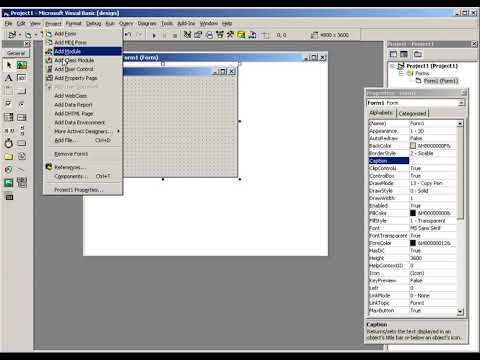Click the Undo toolbar icon

pos(129,35)
